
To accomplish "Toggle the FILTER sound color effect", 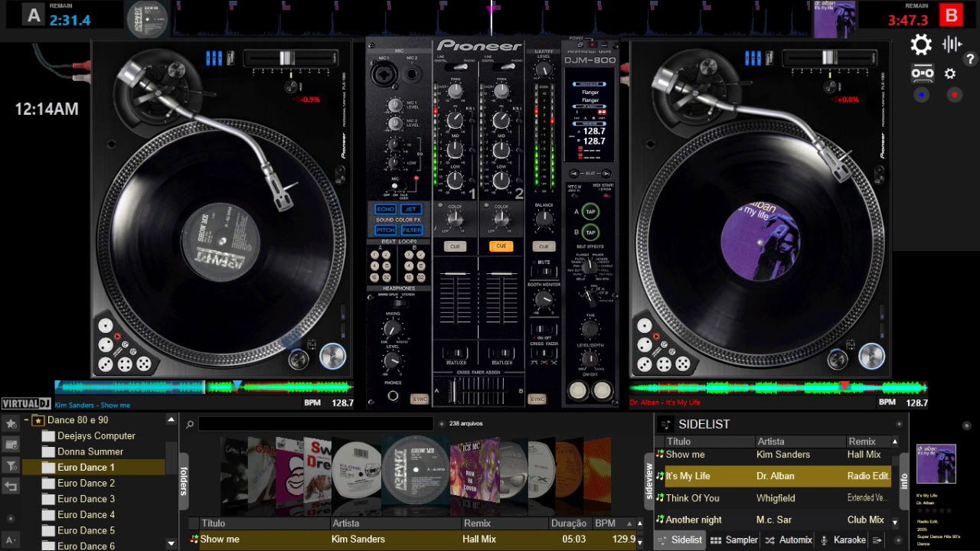I will click(x=411, y=230).
